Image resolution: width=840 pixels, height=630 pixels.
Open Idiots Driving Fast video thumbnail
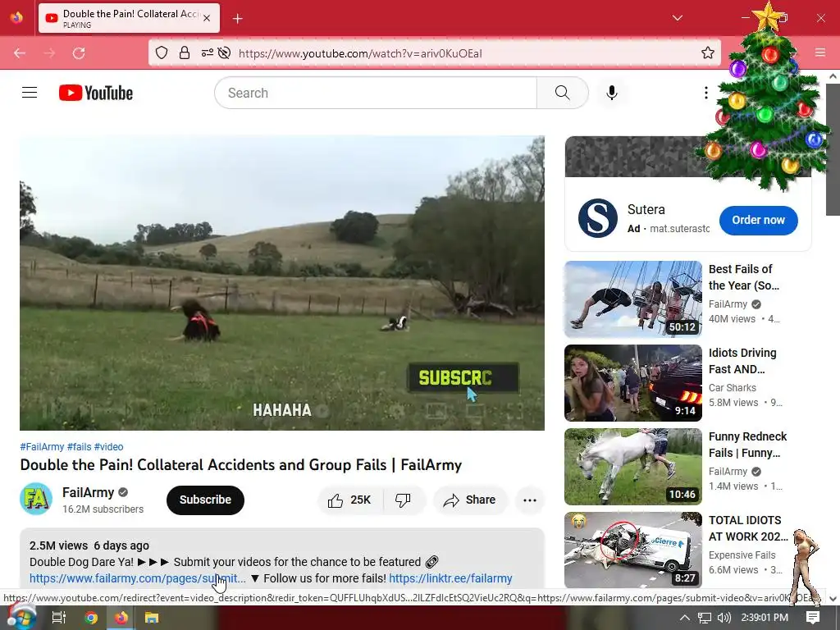633,382
